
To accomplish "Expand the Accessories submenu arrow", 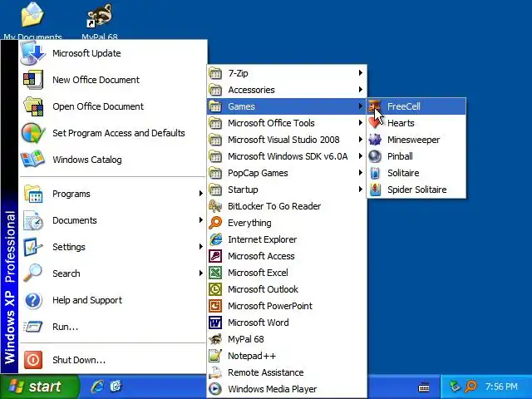I will pyautogui.click(x=360, y=90).
